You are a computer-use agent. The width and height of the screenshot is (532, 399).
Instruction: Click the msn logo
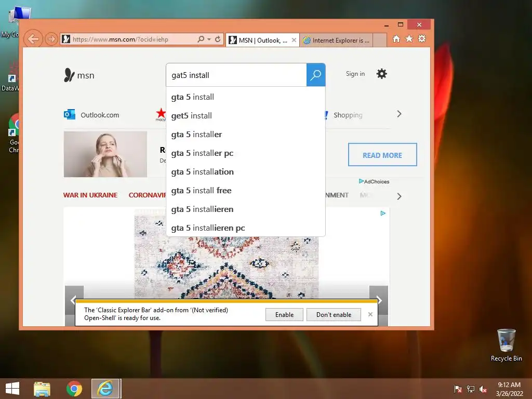coord(79,75)
